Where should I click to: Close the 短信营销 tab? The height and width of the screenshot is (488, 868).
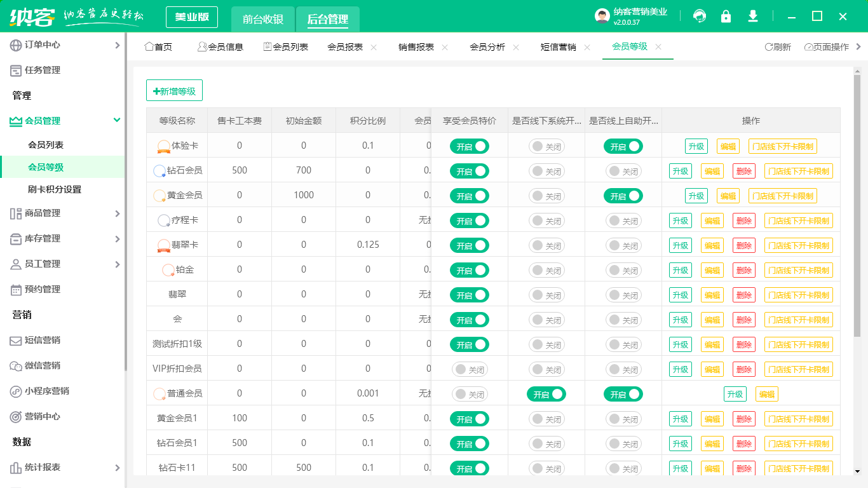point(587,47)
